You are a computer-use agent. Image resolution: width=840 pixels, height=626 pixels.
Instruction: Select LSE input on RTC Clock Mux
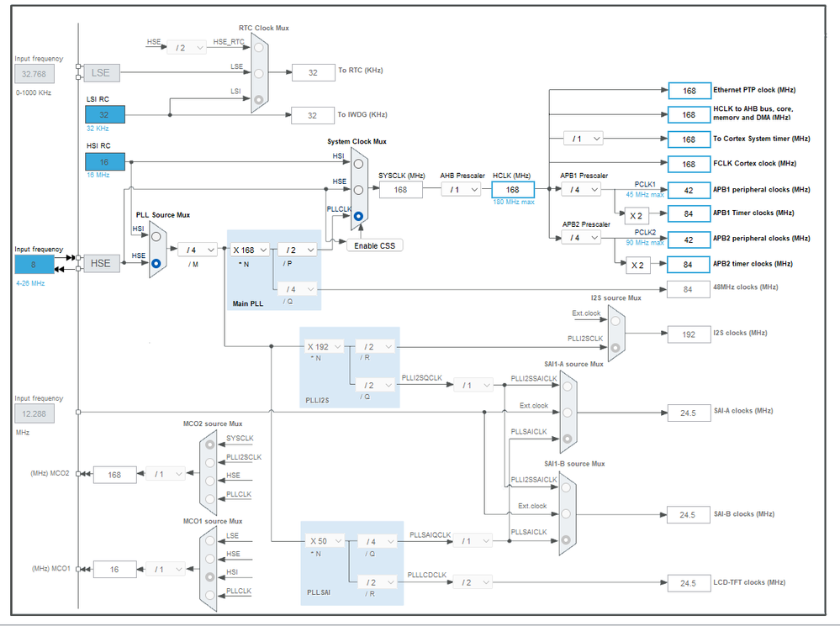tap(259, 73)
